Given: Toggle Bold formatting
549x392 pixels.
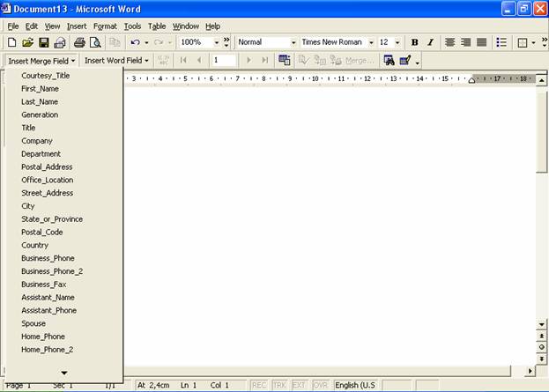Looking at the screenshot, I should pyautogui.click(x=414, y=42).
